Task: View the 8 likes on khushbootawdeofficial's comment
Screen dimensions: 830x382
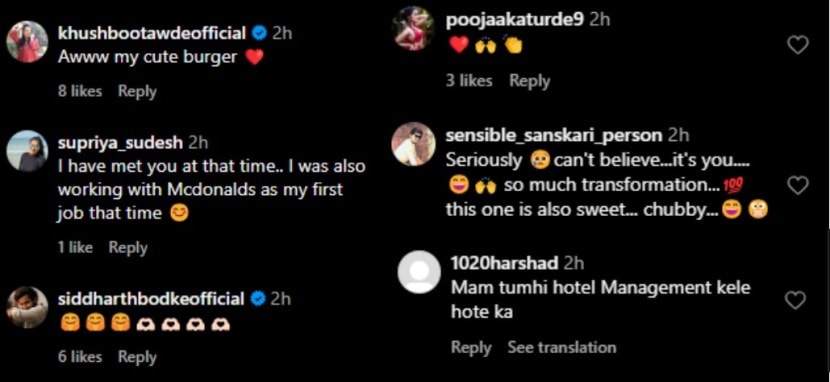Action: tap(80, 91)
